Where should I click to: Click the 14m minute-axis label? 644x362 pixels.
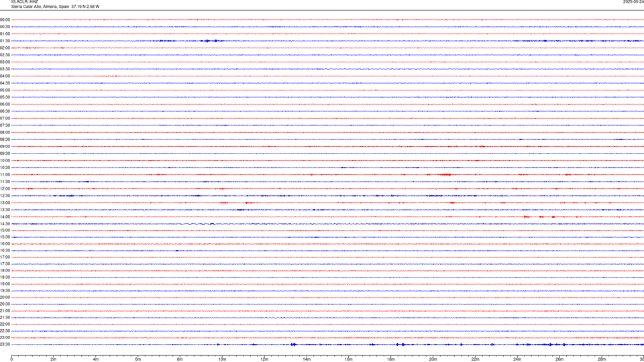[x=307, y=359]
